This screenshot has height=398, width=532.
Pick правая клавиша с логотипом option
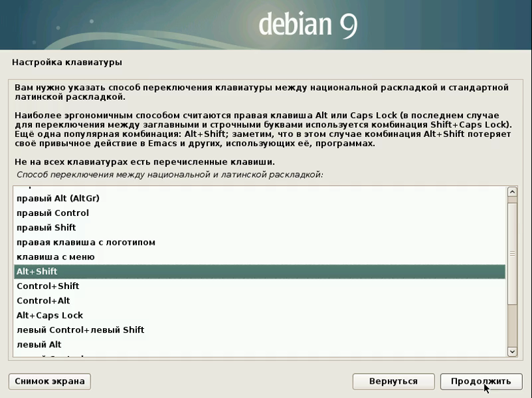[x=85, y=242]
